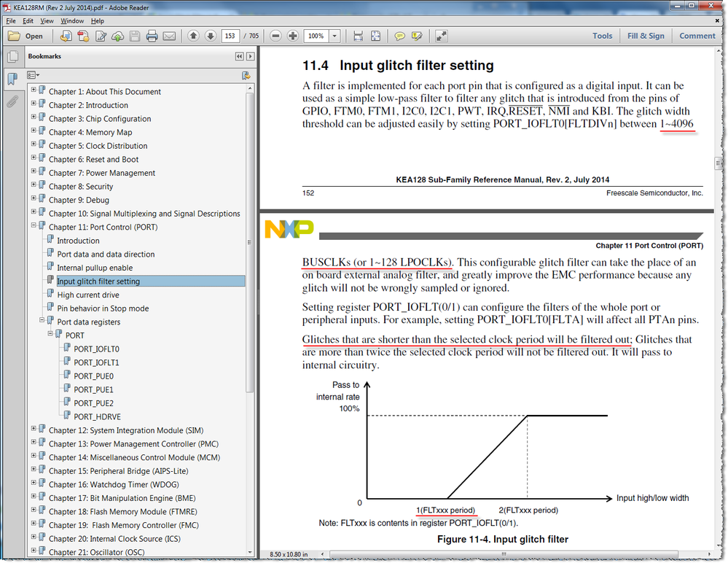Click the fit one full page icon

[x=375, y=36]
